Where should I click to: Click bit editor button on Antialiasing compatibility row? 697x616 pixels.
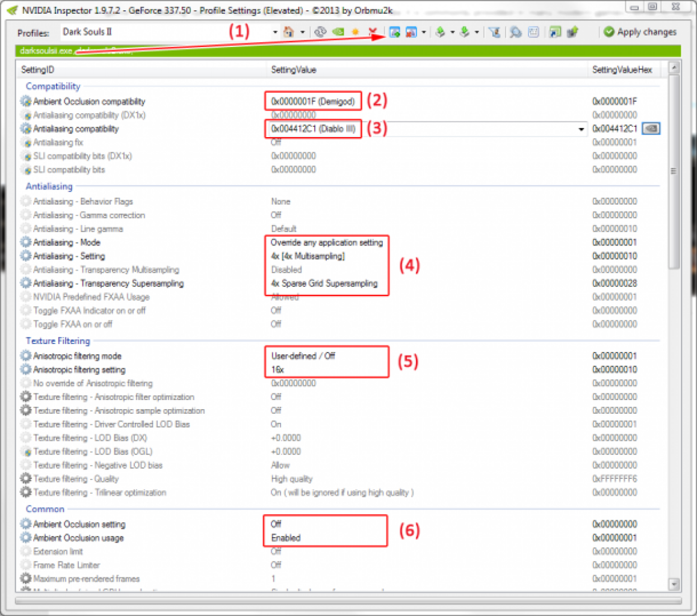point(651,129)
